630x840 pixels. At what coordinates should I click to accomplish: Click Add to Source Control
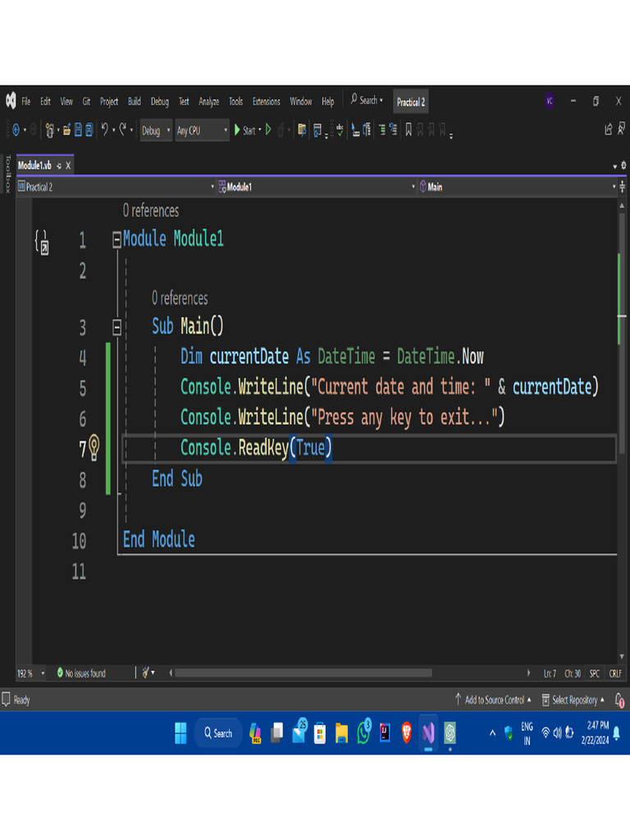coord(494,700)
